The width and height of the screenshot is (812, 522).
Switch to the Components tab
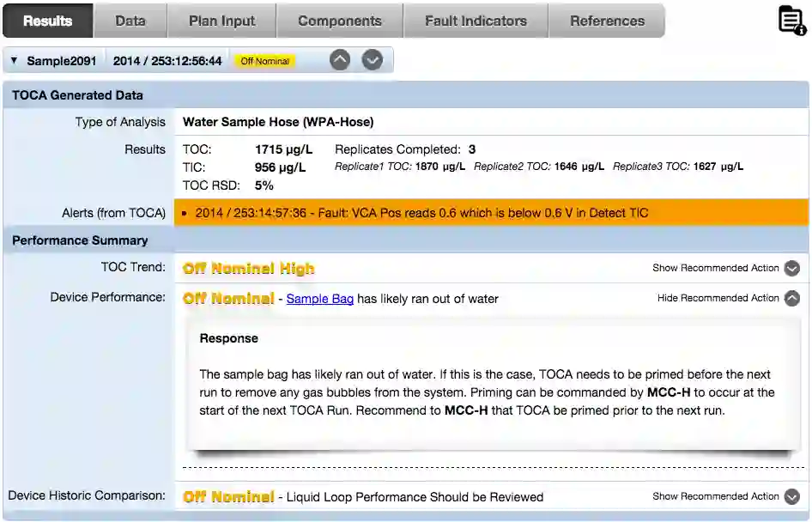point(340,21)
